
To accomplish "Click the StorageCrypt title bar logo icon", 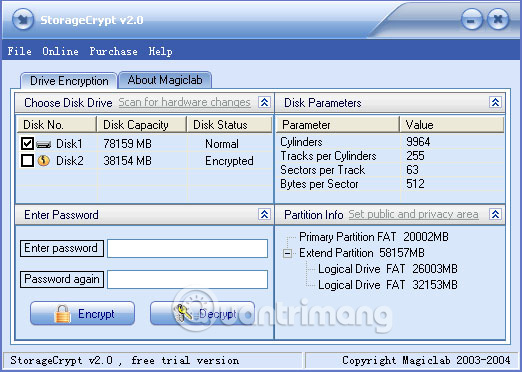I will (23, 19).
